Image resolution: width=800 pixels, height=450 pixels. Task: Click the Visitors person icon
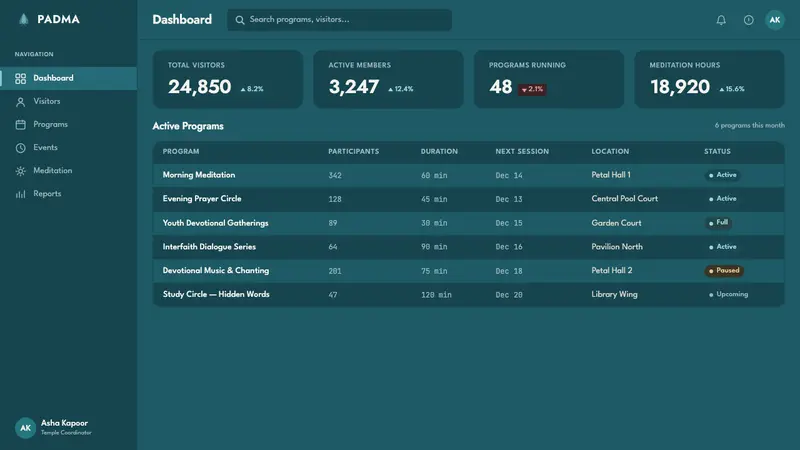(x=20, y=102)
